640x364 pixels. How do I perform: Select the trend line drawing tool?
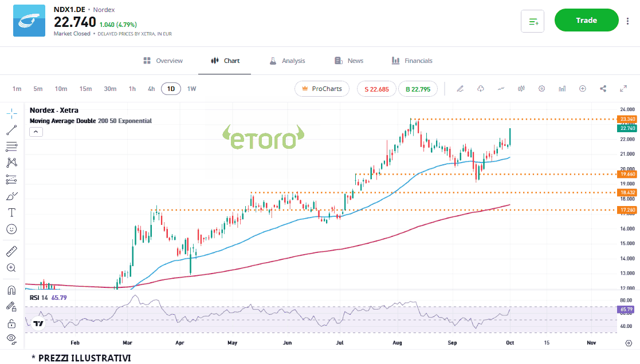point(11,130)
